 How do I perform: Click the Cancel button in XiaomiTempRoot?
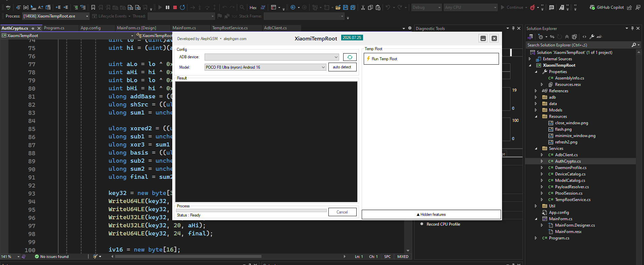(342, 212)
